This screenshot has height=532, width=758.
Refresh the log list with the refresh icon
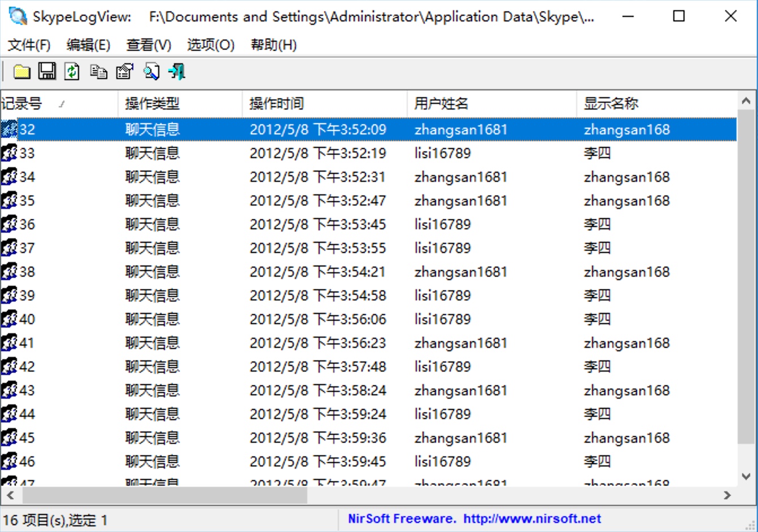72,71
